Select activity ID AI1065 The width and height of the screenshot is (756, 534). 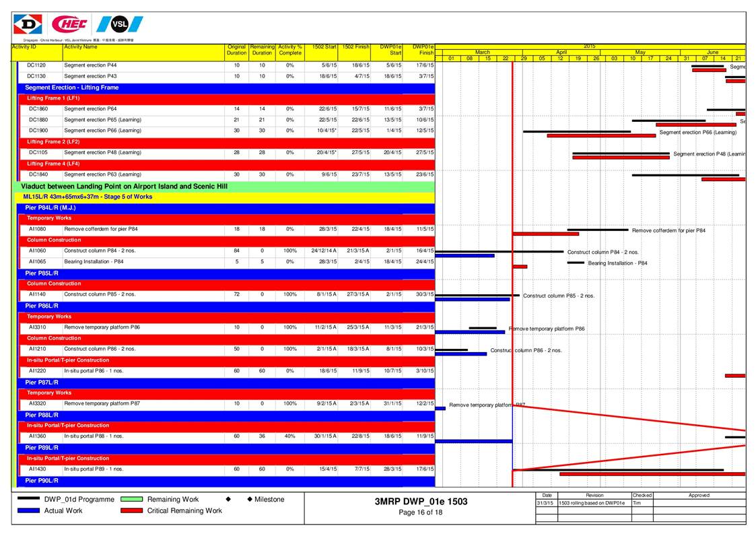(x=37, y=261)
